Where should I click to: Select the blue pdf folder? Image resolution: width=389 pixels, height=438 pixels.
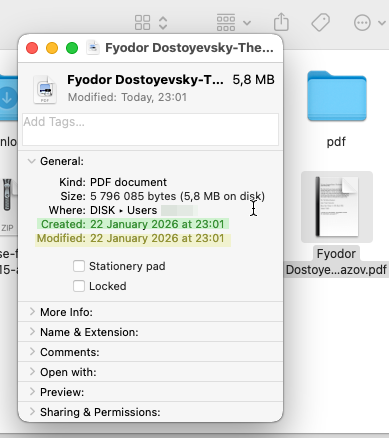point(337,96)
